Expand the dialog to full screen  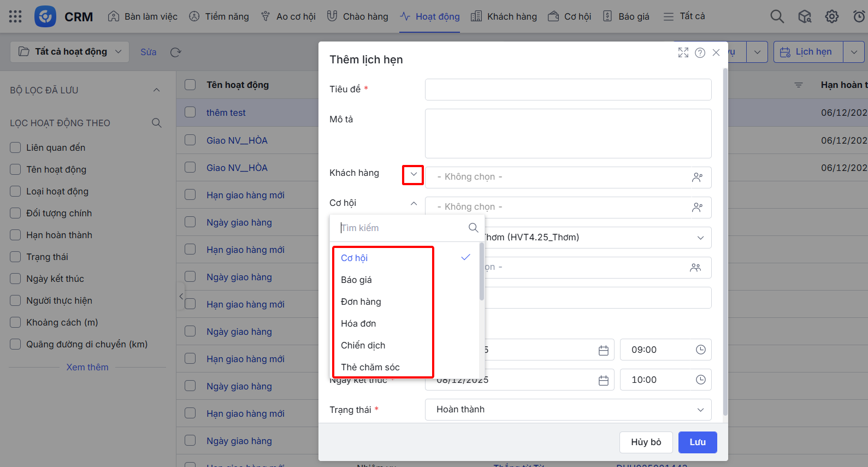coord(683,52)
